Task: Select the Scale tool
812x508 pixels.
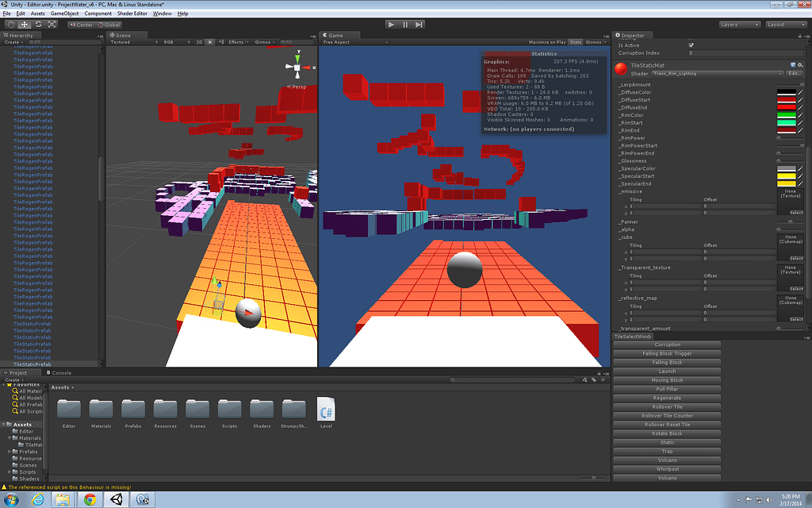Action: pyautogui.click(x=52, y=24)
